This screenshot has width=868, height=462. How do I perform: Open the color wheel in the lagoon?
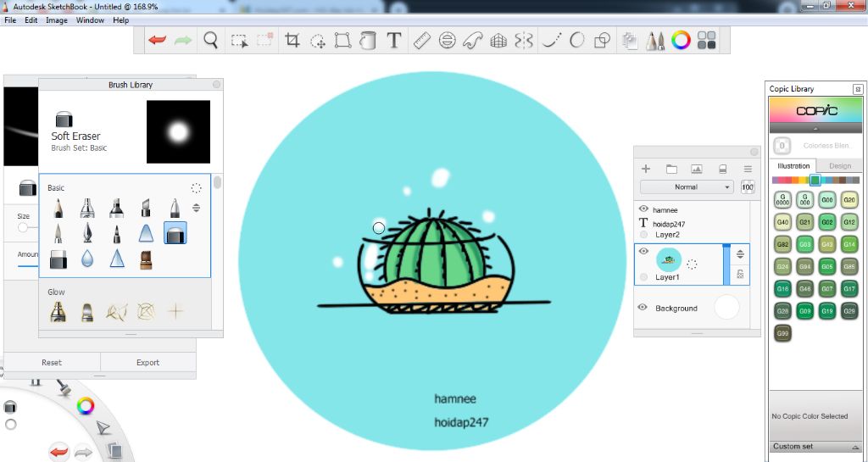click(86, 406)
